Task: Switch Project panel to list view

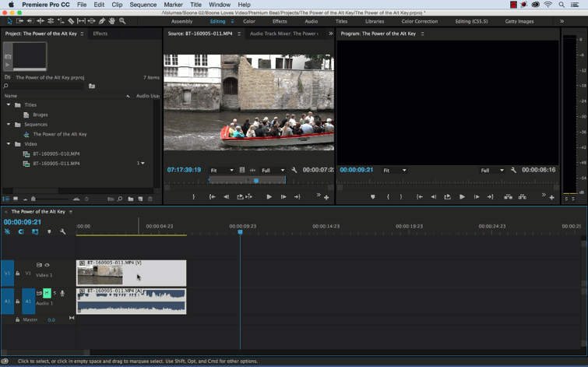Action: 6,199
